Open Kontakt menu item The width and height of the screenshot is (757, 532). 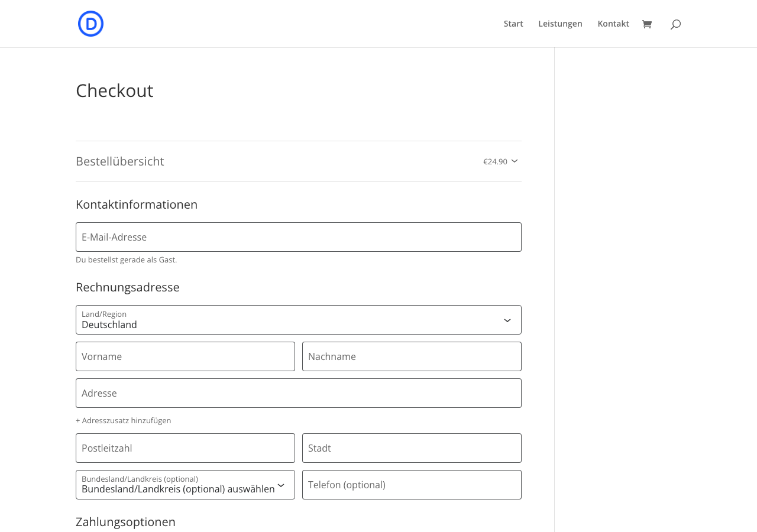click(x=613, y=24)
